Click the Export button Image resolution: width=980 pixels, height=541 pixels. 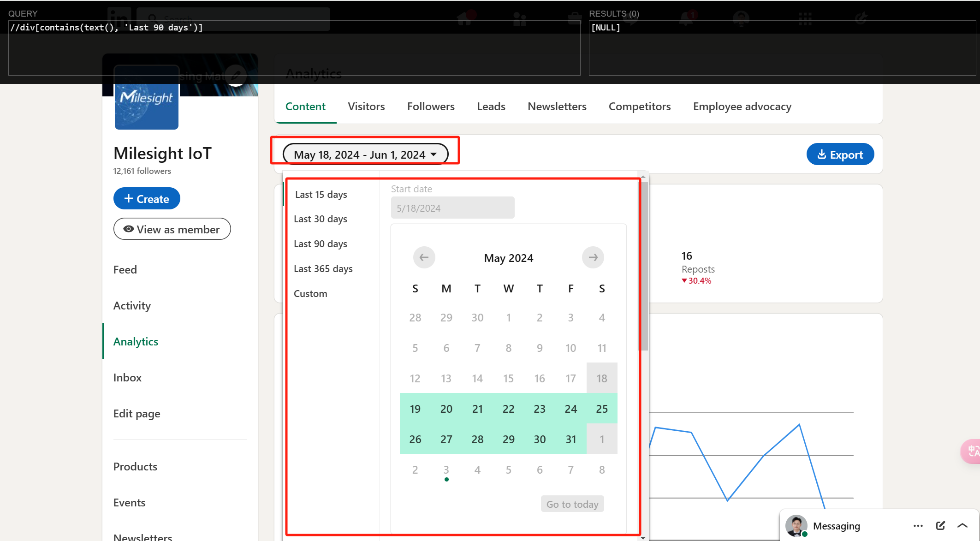point(840,155)
